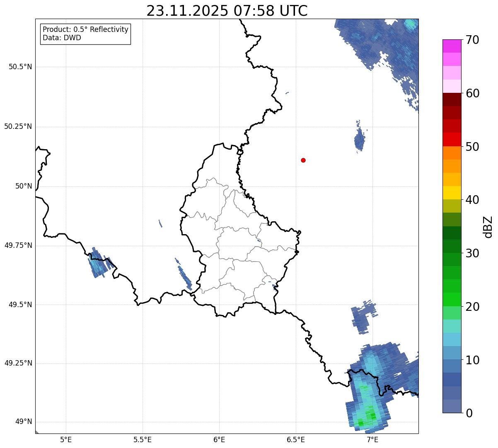Click the magenta top colorbar segment
Screen dimensions: 498x448
(452, 46)
